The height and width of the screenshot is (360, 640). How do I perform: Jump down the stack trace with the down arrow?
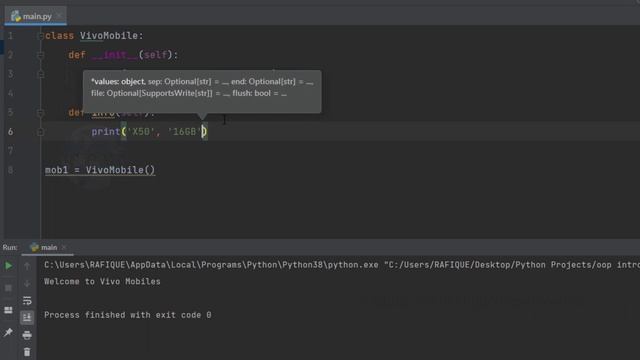point(27,283)
